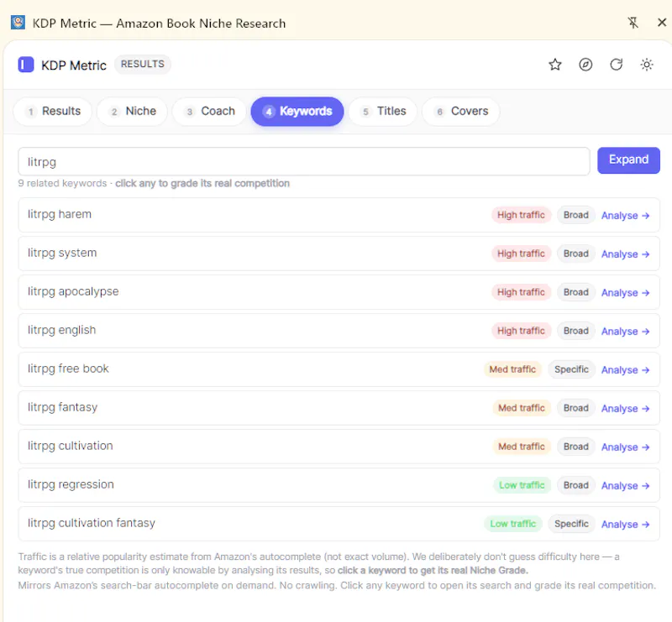672x622 pixels.
Task: Select the 'litrpg free book' keyword text
Action: pyautogui.click(x=68, y=368)
